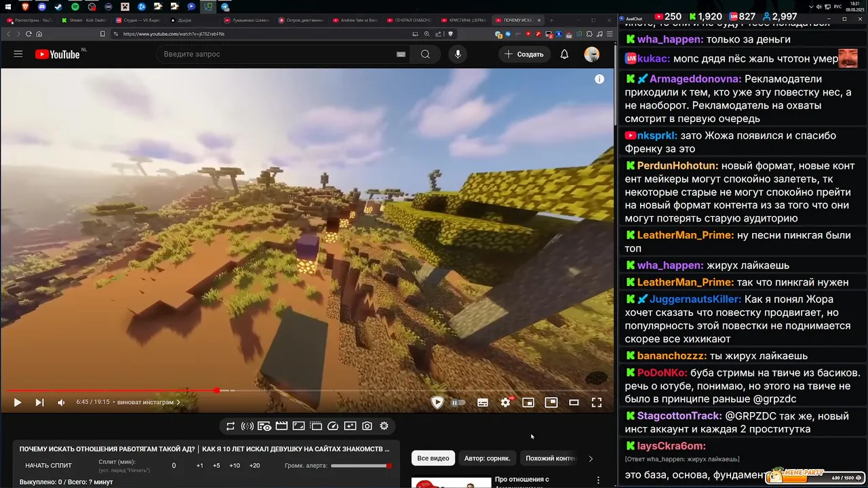Open the account avatar menu
This screenshot has width=868, height=488.
tap(592, 54)
